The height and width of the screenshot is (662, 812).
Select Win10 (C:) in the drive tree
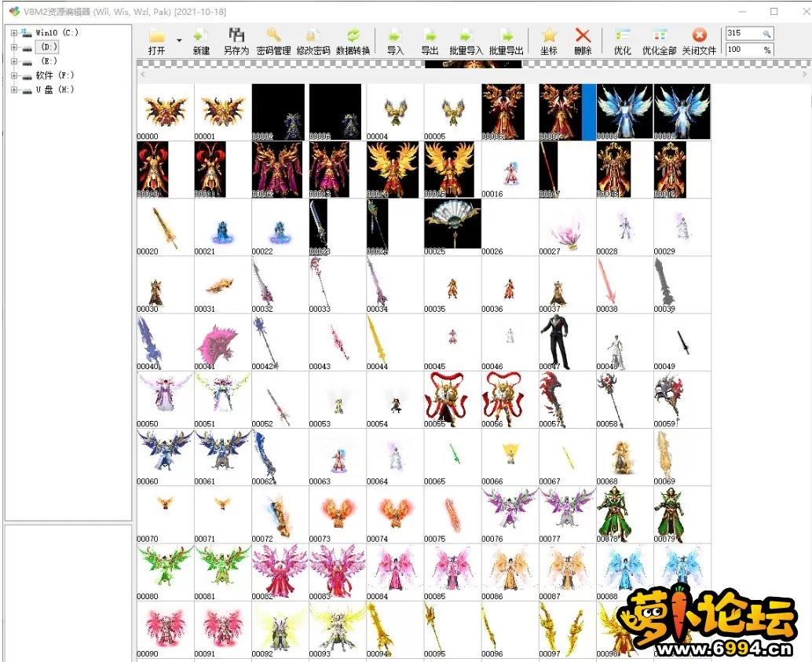click(x=57, y=33)
